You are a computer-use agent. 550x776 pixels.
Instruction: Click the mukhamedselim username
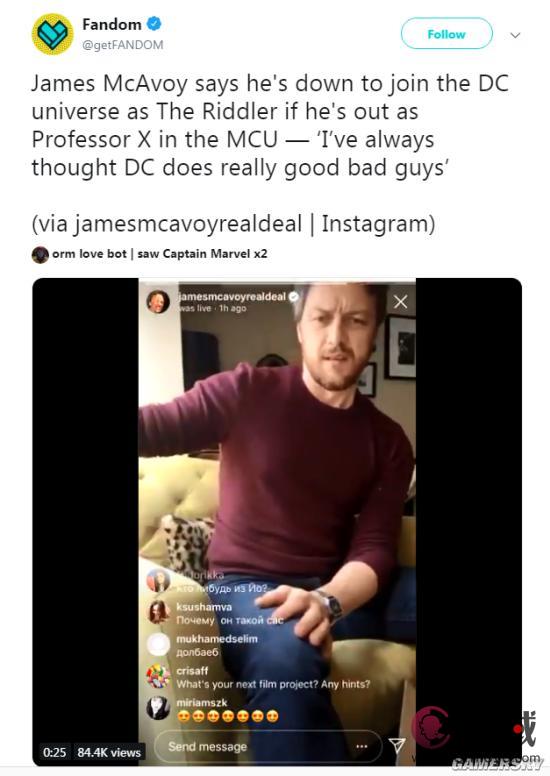point(217,639)
